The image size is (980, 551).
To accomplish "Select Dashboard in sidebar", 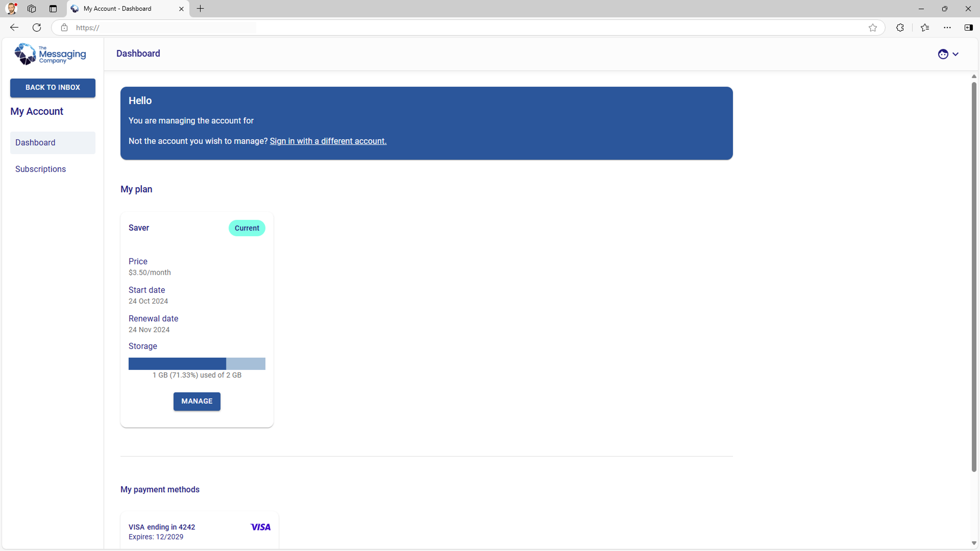I will [53, 143].
